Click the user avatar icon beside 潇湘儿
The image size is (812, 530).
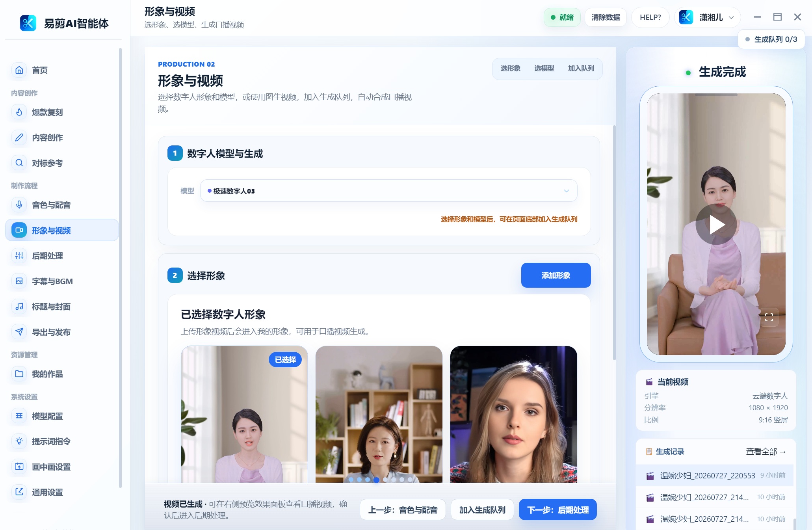(x=686, y=17)
